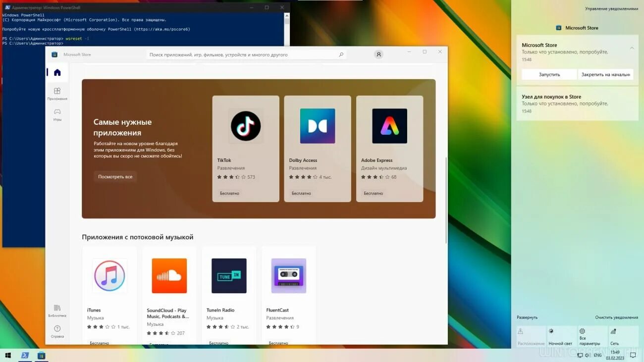Click Бесплатно button under Adobe Express
Viewport: 644px width, 362px height.
point(373,193)
